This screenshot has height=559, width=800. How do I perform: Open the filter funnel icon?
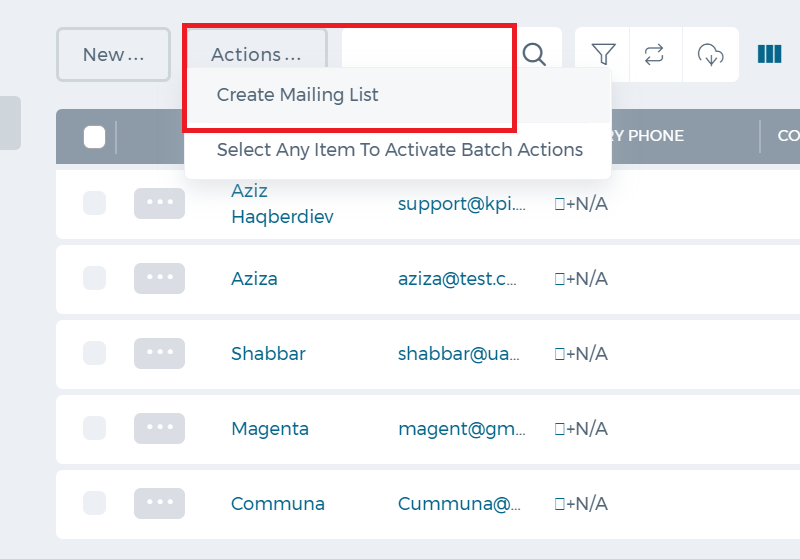click(x=603, y=55)
